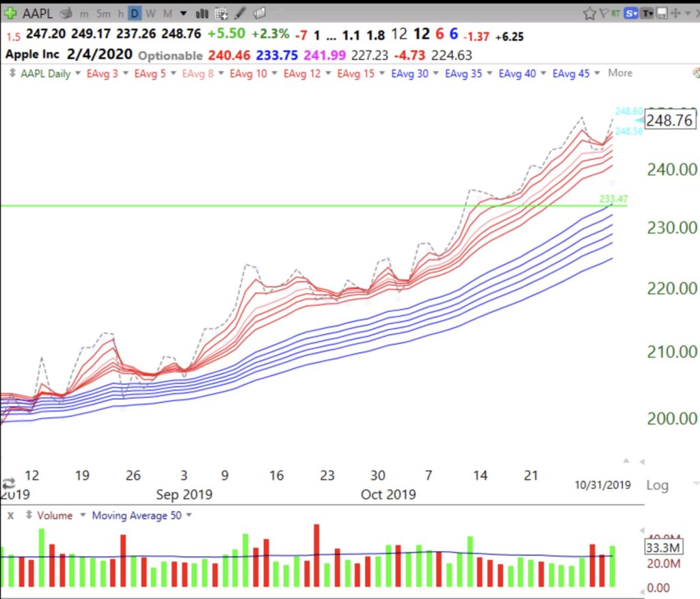Switch timeframe to Monthly (M)
Screen dimensions: 700x599
tap(167, 14)
